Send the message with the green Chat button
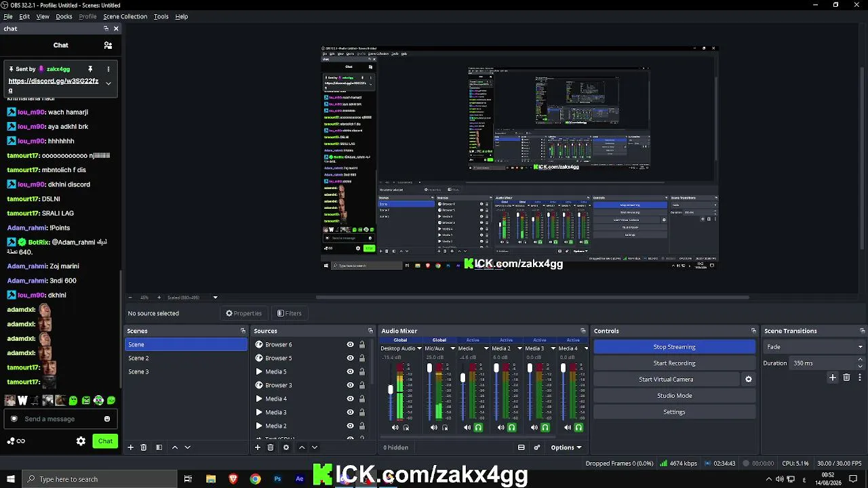 [105, 441]
